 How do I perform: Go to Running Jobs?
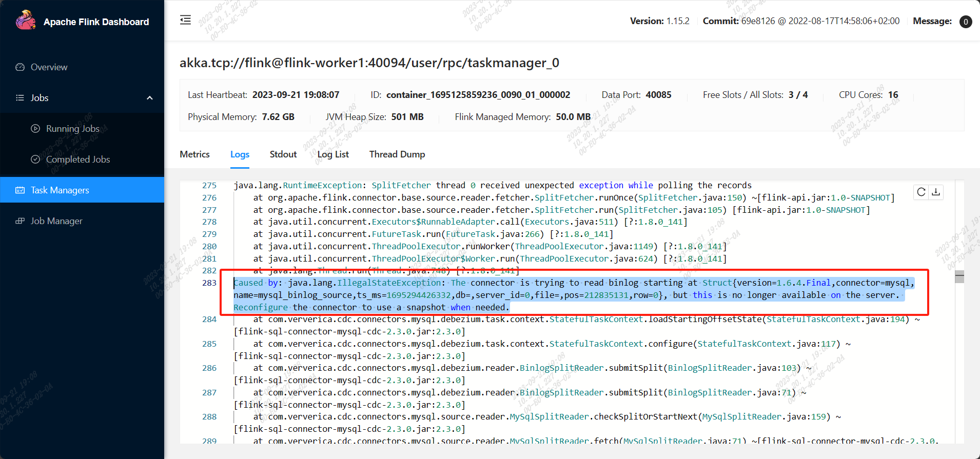coord(82,129)
